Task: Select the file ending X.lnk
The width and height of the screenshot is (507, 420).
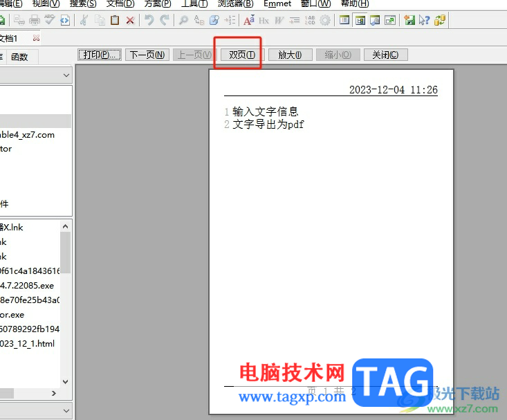Action: coord(12,228)
